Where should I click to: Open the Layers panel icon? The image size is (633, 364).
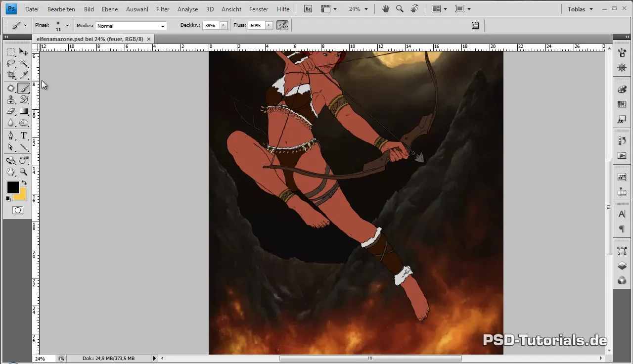[x=622, y=266]
